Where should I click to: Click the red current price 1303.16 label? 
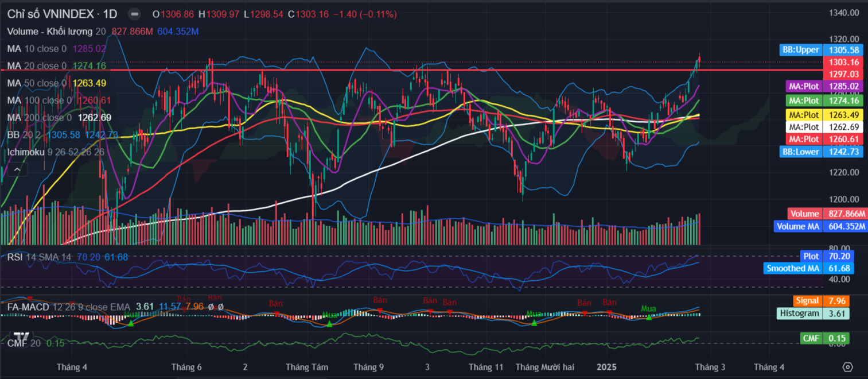(842, 62)
